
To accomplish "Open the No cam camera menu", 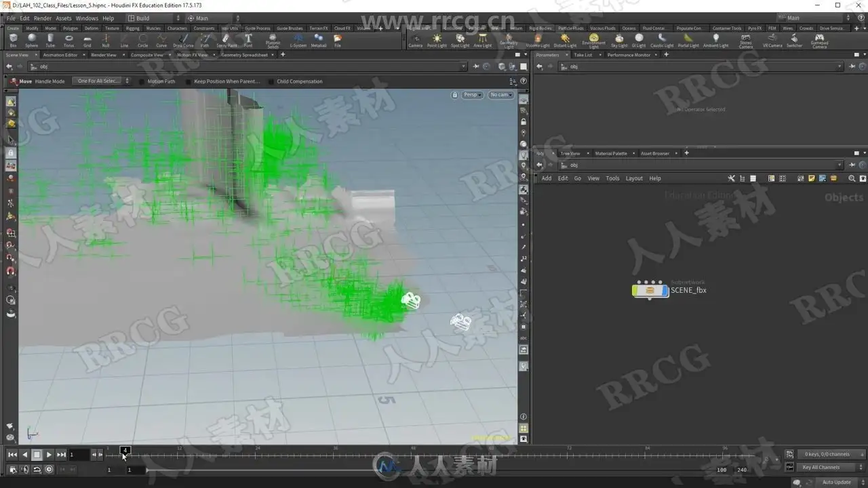I will coord(500,95).
